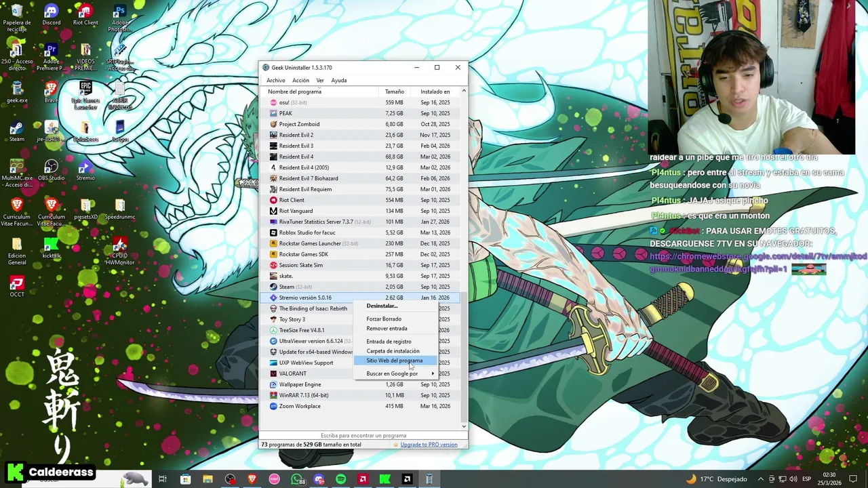
Task: Click the Rockstar Games Launcher list icon
Action: coord(273,243)
